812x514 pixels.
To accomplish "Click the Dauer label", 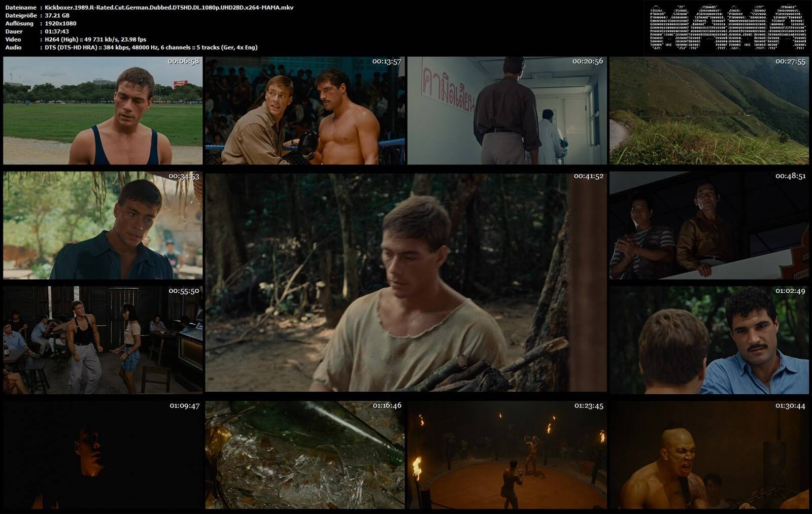I will (x=14, y=31).
